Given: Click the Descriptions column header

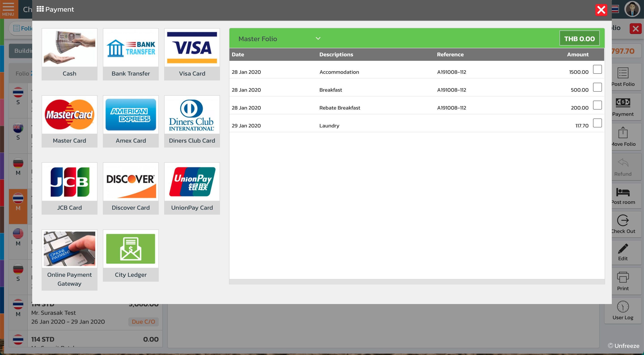Looking at the screenshot, I should pyautogui.click(x=336, y=55).
